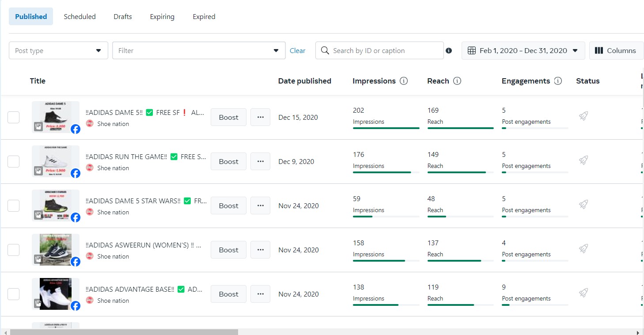Open more options for RUN THE GAME post
Viewport: 644px width, 335px height.
(x=260, y=161)
